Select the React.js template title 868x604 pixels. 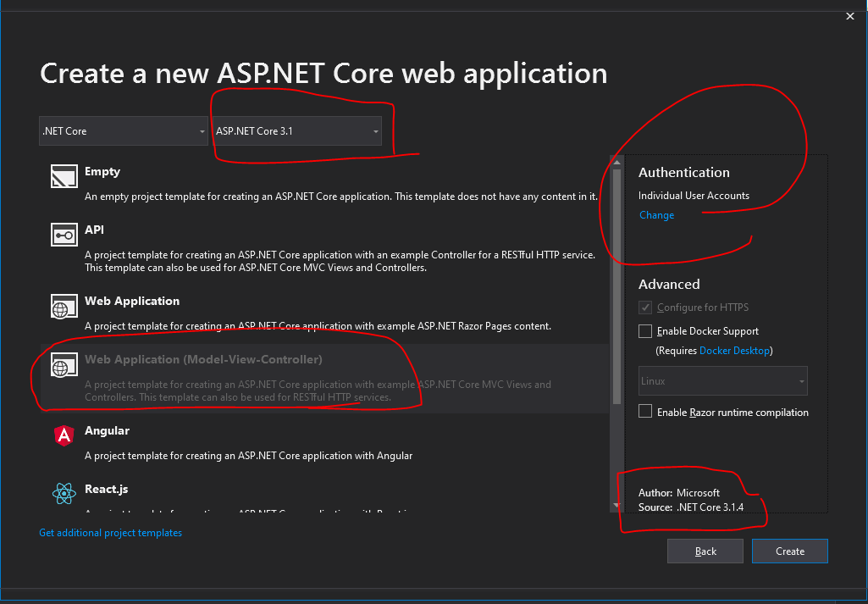pos(107,489)
